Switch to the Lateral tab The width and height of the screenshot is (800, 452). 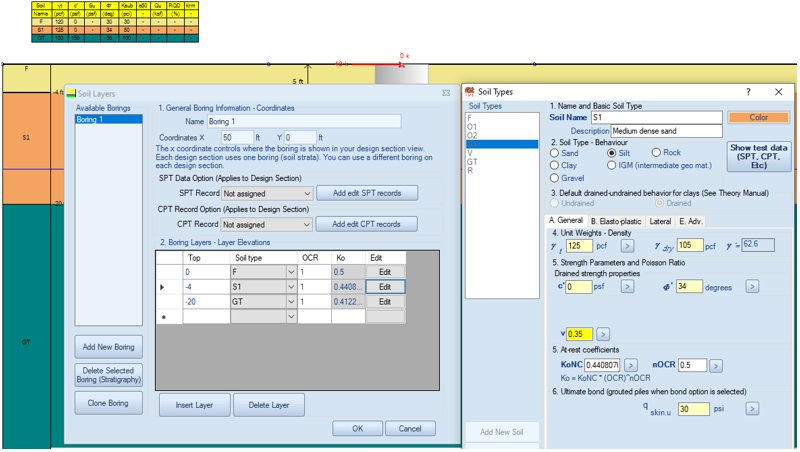coord(660,221)
